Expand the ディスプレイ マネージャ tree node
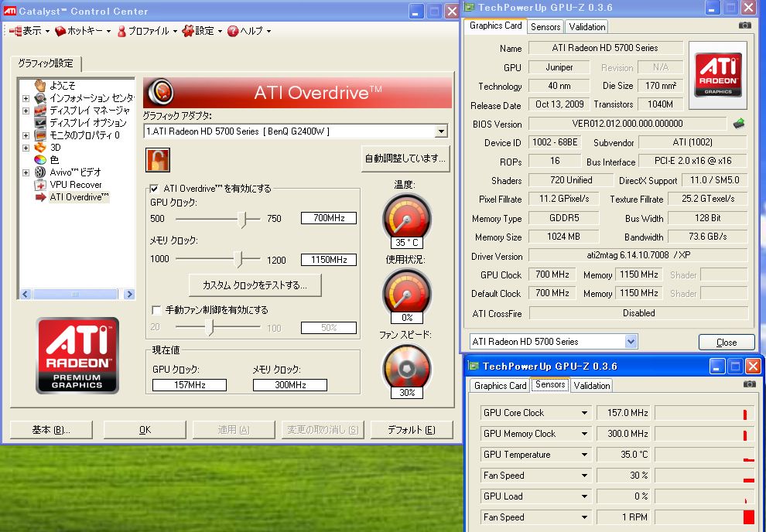Viewport: 766px width, 532px height. (26, 111)
